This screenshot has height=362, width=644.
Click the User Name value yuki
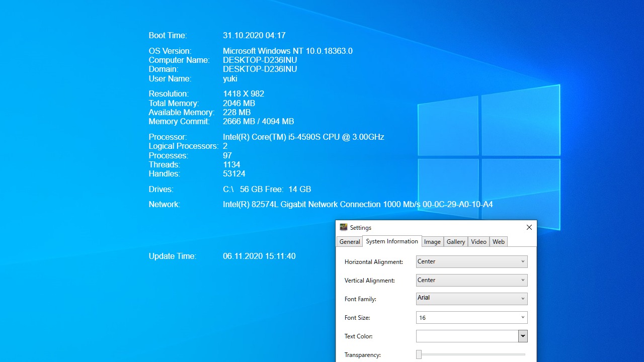click(230, 79)
